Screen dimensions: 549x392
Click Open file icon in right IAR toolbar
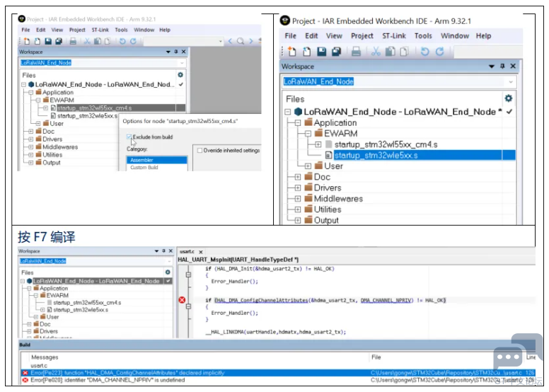coord(307,52)
